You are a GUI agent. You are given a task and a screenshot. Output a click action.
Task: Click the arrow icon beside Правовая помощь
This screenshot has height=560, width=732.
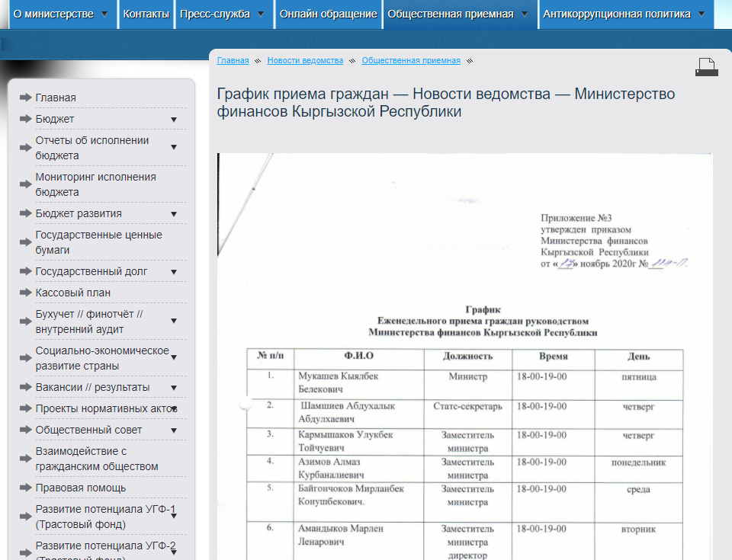click(x=24, y=488)
